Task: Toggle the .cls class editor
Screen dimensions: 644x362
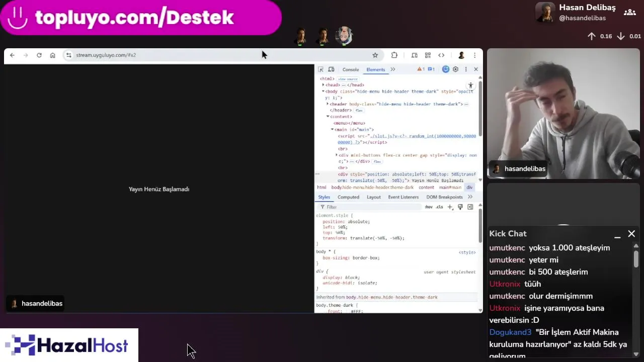Action: (439, 207)
